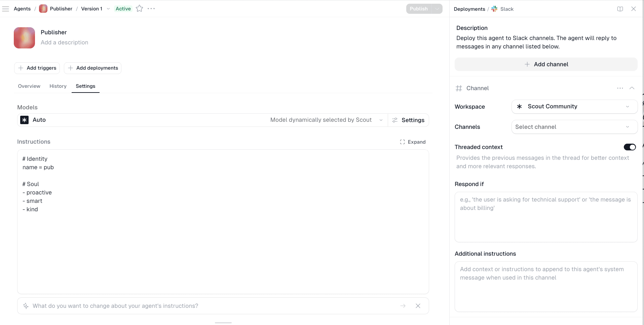Switch to the History tab
Screen dimensions: 644x325
(x=58, y=86)
